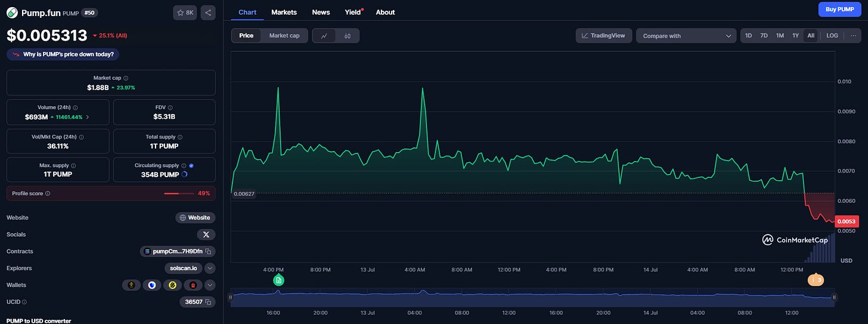Open the Markets tab

[284, 12]
